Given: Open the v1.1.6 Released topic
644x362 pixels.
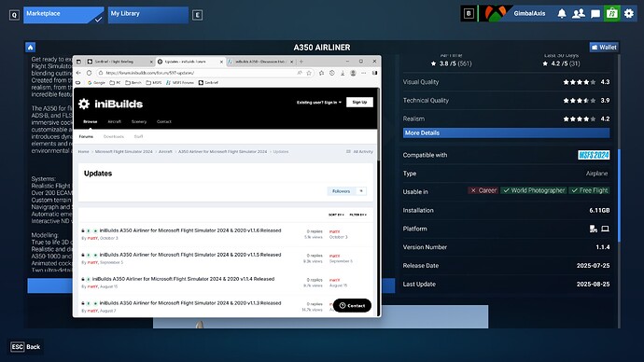Looking at the screenshot, I should pos(190,230).
